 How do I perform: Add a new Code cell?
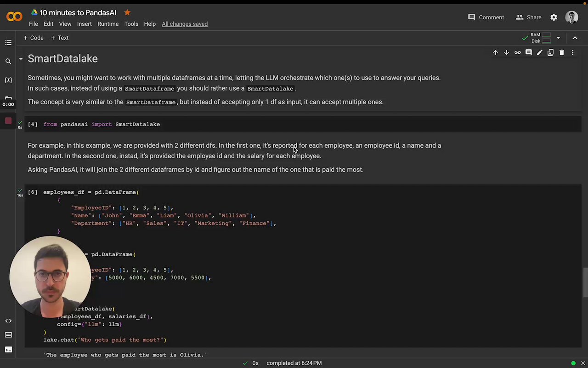[x=34, y=38]
